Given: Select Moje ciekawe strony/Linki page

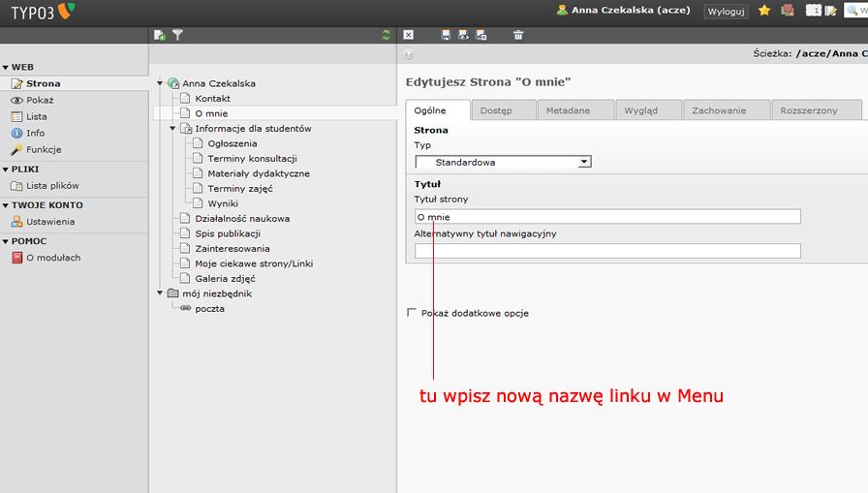Looking at the screenshot, I should (x=254, y=263).
